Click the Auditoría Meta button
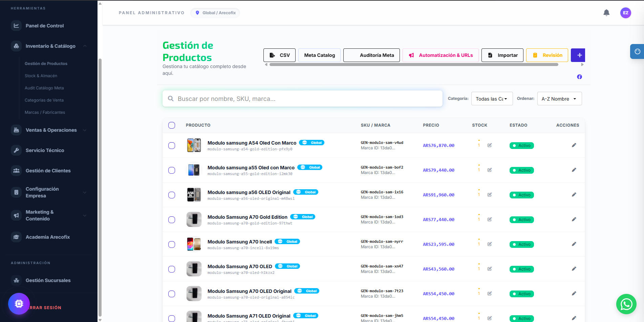Image resolution: width=644 pixels, height=322 pixels. click(371, 55)
